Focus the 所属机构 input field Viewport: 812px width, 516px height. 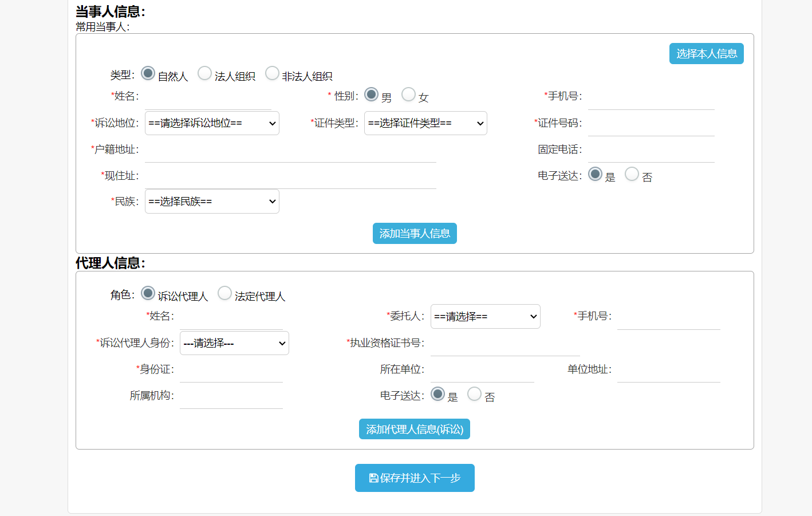coord(231,396)
